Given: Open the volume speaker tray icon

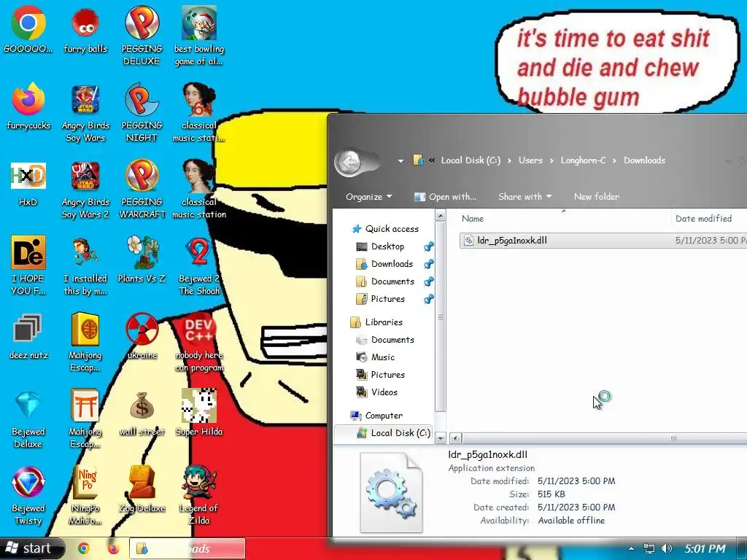Looking at the screenshot, I should [x=667, y=548].
